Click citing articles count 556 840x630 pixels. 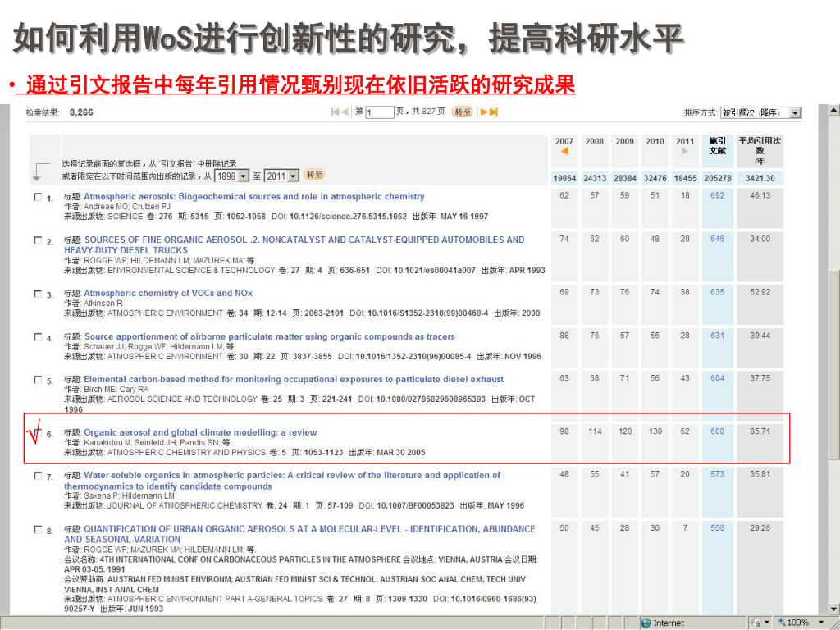717,528
